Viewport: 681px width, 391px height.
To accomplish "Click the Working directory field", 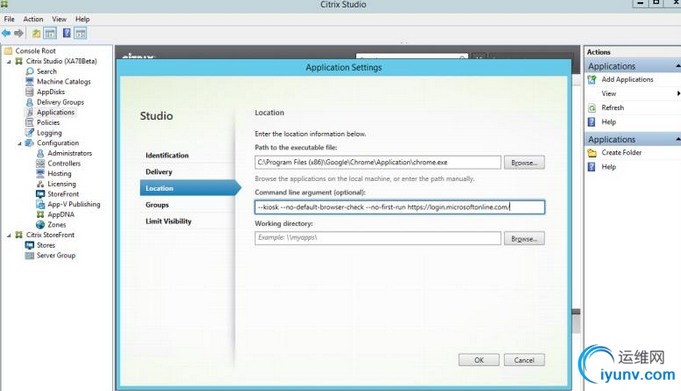I will coord(378,238).
